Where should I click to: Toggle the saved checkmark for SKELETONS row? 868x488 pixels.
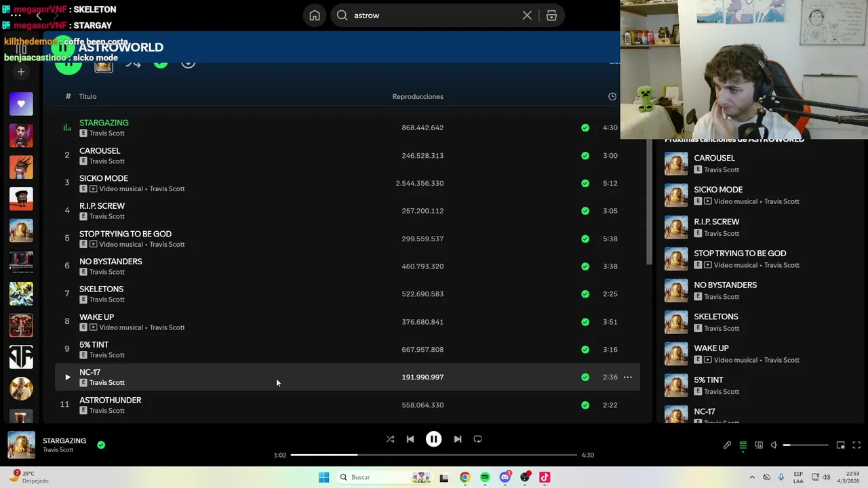[585, 294]
